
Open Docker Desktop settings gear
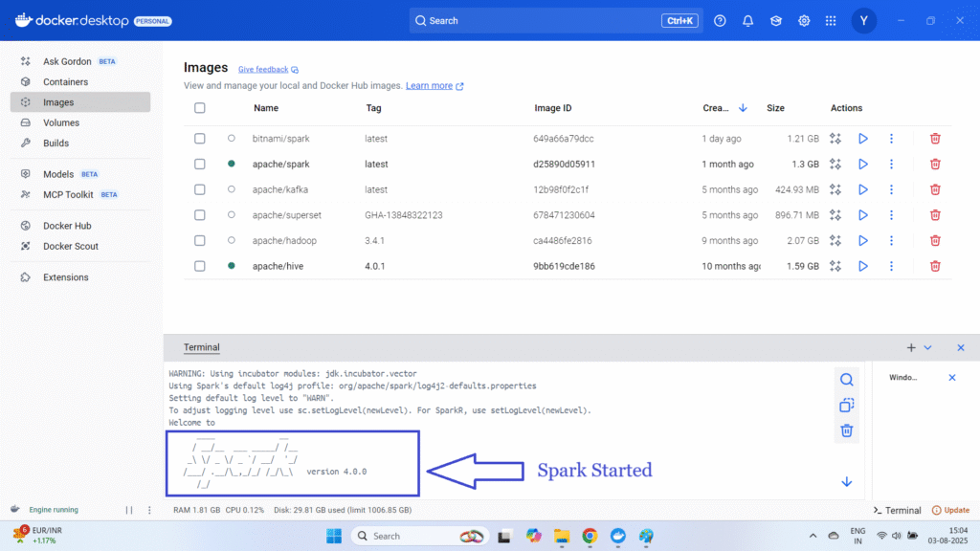(804, 21)
